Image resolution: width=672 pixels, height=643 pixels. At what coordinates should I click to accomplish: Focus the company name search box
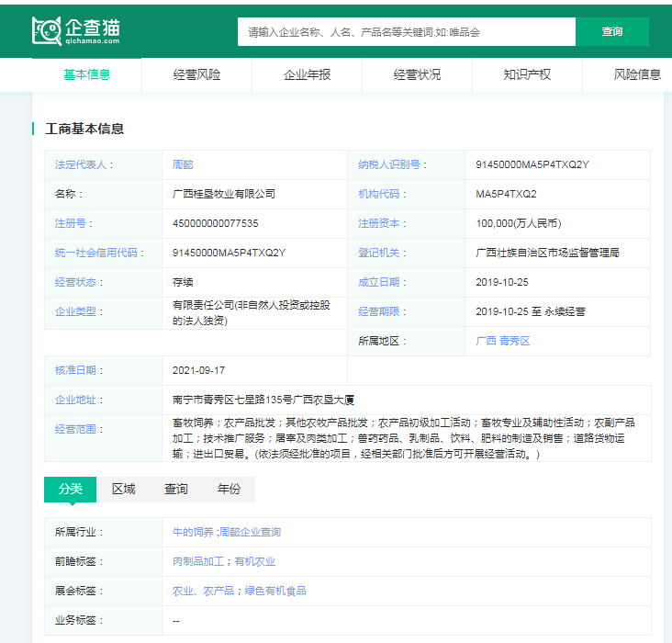click(407, 32)
